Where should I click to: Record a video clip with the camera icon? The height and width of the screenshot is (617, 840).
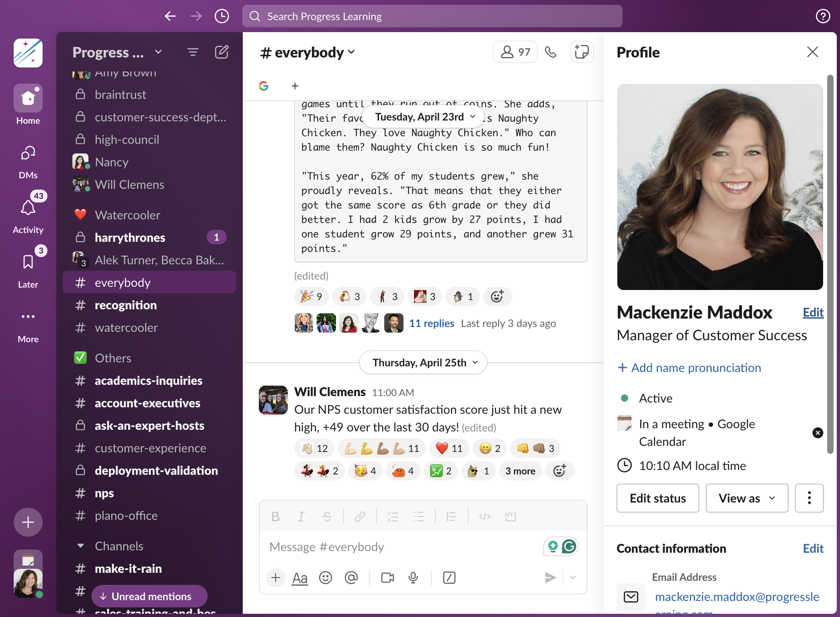(x=387, y=578)
